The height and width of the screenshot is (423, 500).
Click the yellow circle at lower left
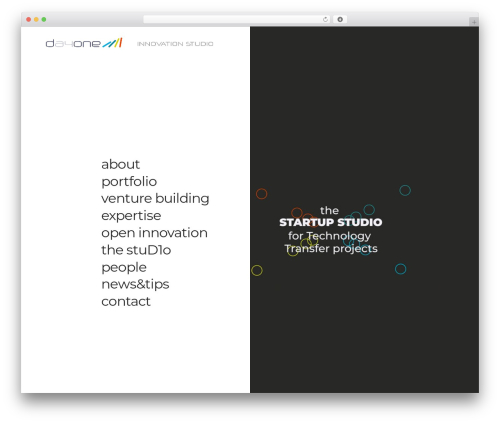coord(257,270)
